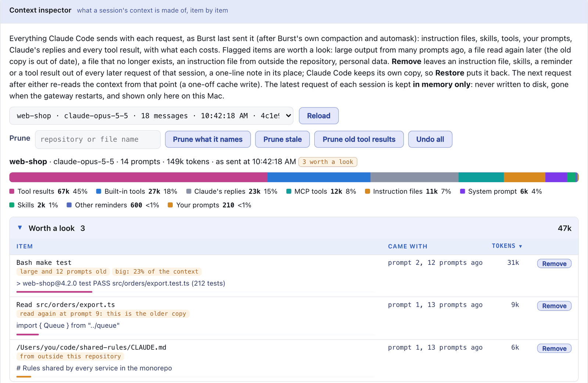Click the Undo all button
Screen dimensions: 588x383
(x=430, y=139)
